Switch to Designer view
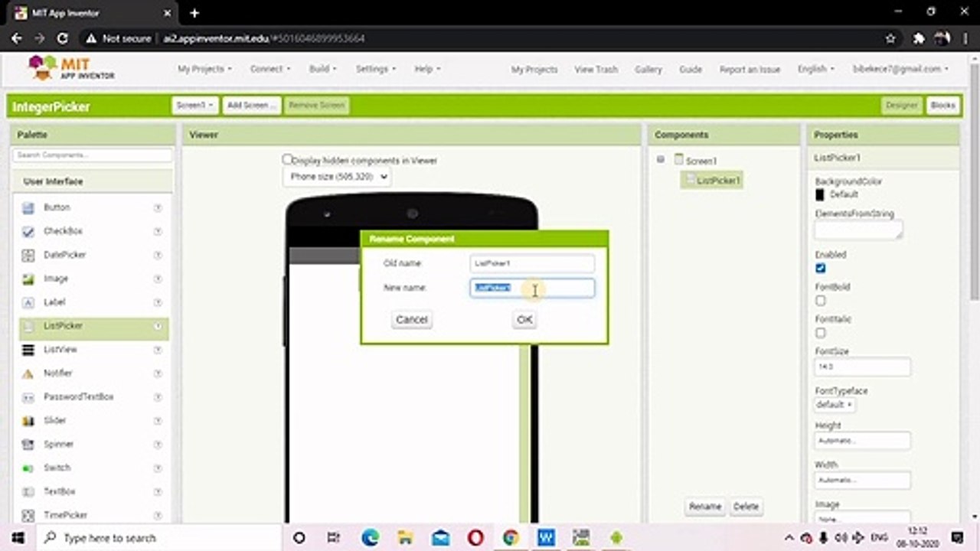Screen dimensions: 980x551 tap(901, 106)
